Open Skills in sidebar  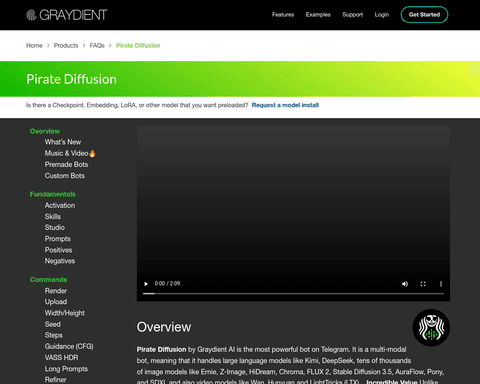53,216
